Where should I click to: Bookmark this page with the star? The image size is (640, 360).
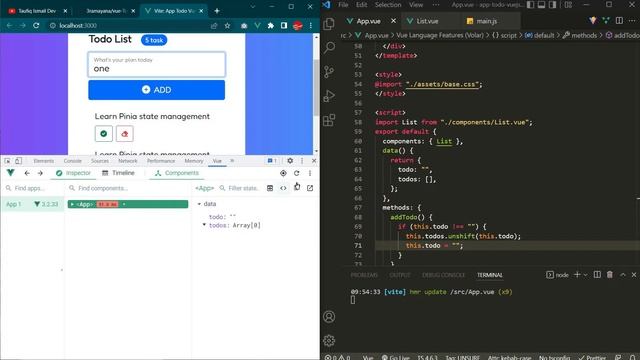point(227,25)
